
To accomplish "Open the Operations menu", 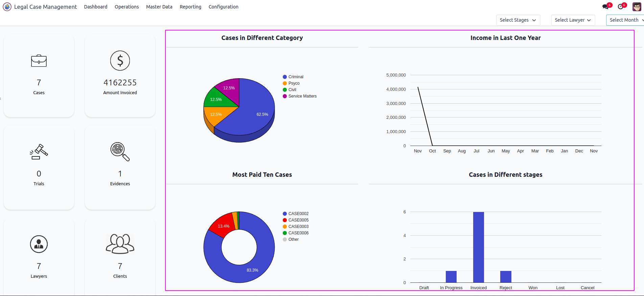I will (x=127, y=7).
